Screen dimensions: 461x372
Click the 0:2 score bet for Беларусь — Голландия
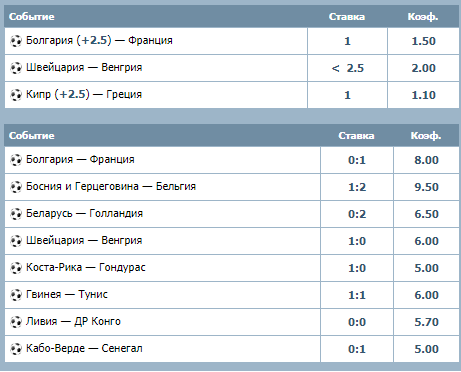pyautogui.click(x=357, y=214)
